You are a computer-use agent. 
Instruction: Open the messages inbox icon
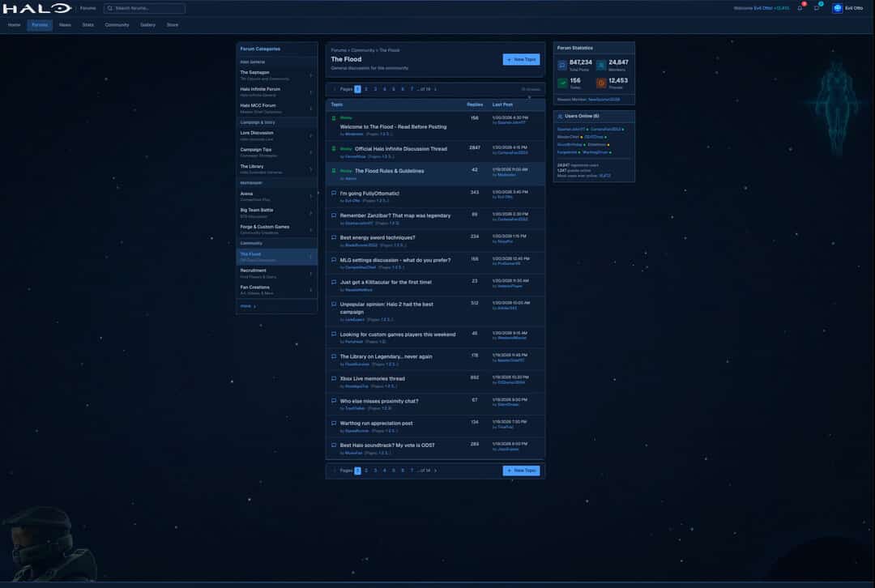point(817,8)
